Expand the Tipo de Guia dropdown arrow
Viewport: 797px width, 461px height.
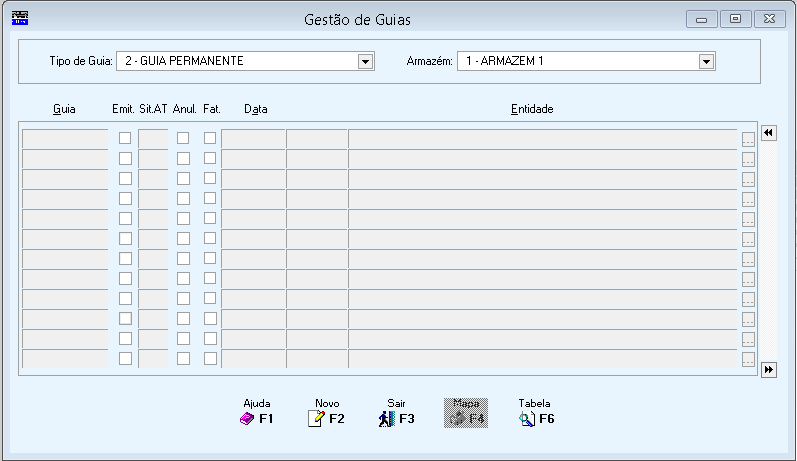365,62
